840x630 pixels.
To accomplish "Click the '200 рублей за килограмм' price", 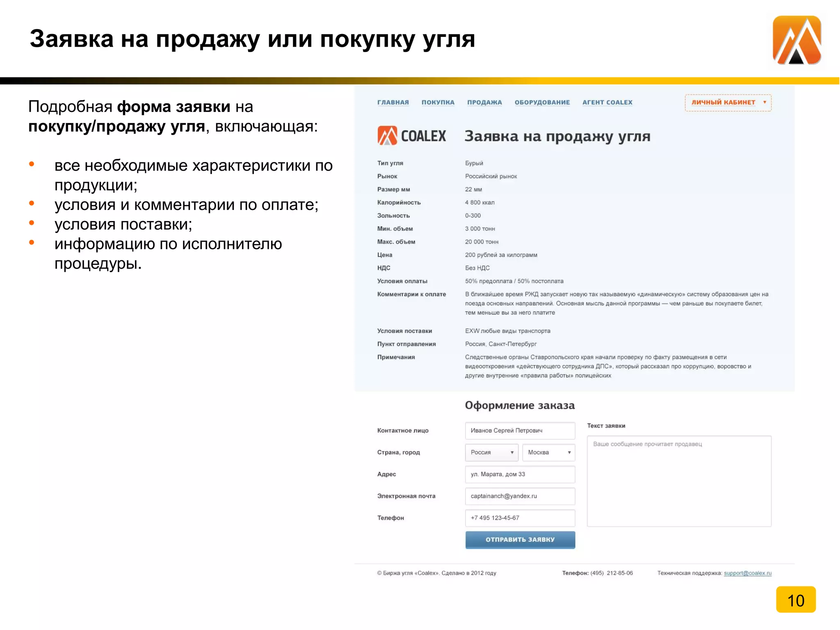I will tap(501, 255).
